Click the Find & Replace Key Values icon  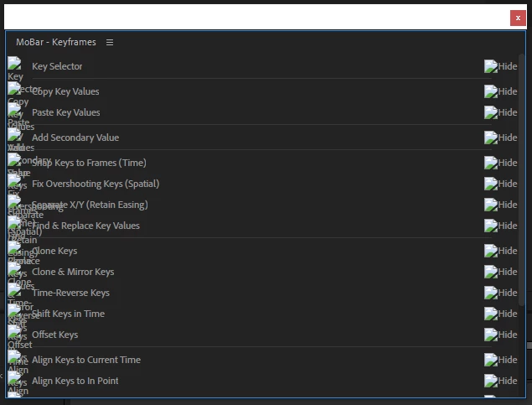coord(14,223)
